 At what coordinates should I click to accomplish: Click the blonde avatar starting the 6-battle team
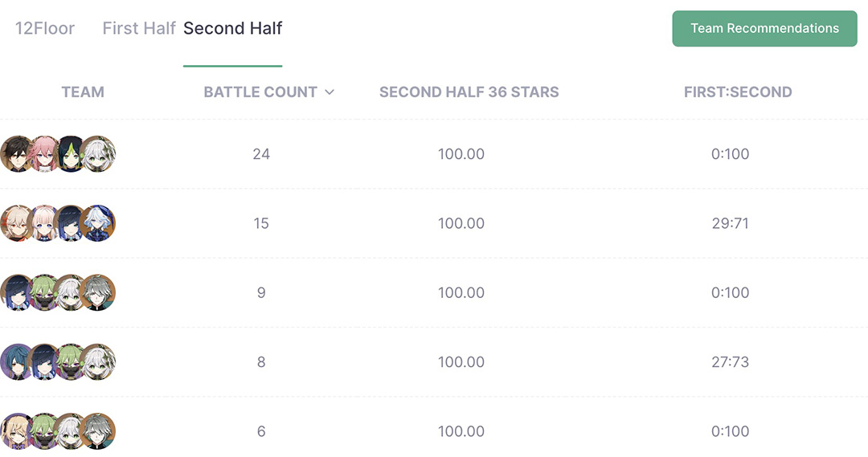pos(16,431)
